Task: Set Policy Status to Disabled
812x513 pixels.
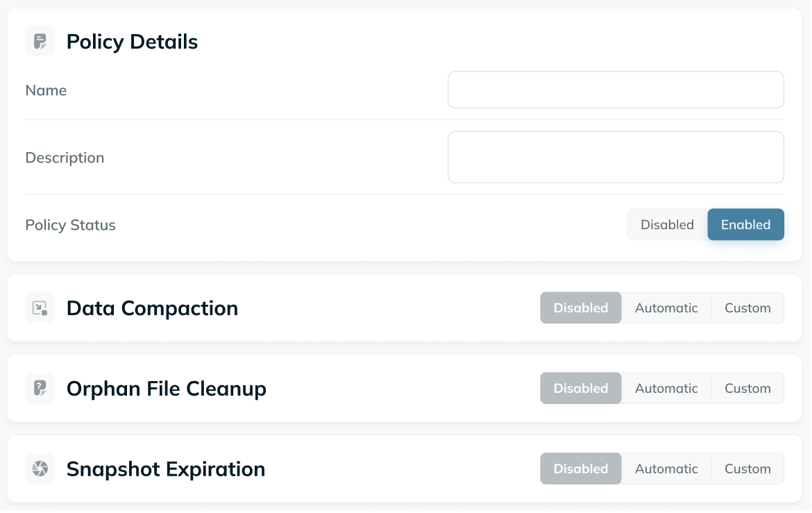Action: (x=667, y=224)
